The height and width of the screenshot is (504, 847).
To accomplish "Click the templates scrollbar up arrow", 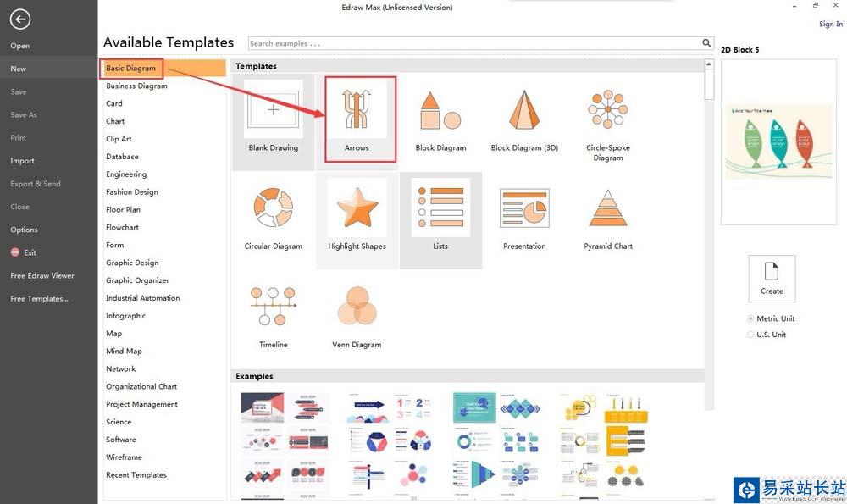I will coord(709,64).
